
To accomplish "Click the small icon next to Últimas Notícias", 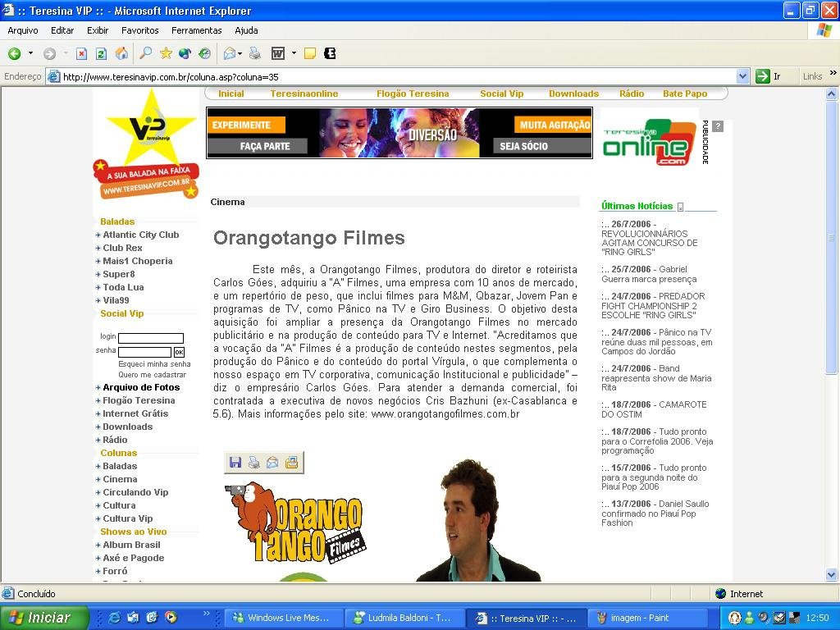I will pyautogui.click(x=680, y=207).
